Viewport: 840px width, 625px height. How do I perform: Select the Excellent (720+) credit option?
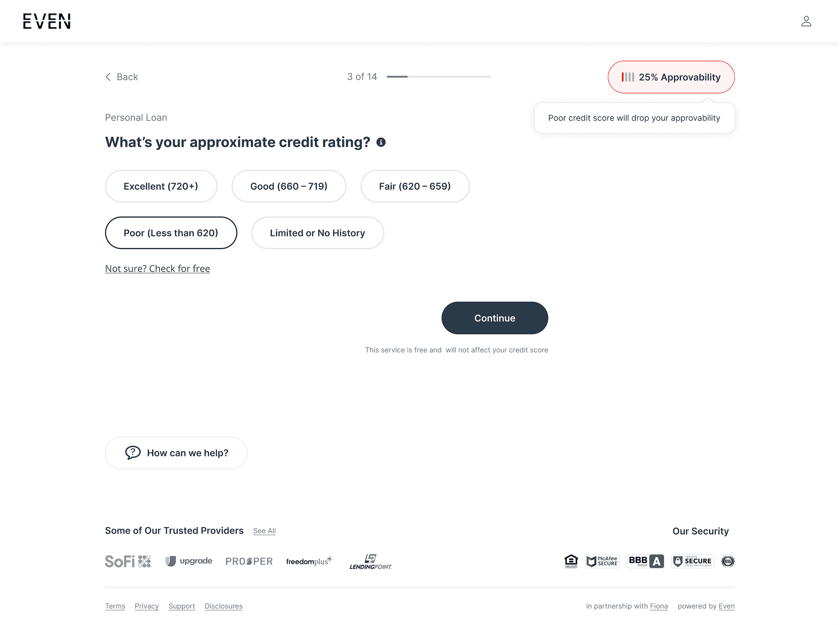coord(161,186)
